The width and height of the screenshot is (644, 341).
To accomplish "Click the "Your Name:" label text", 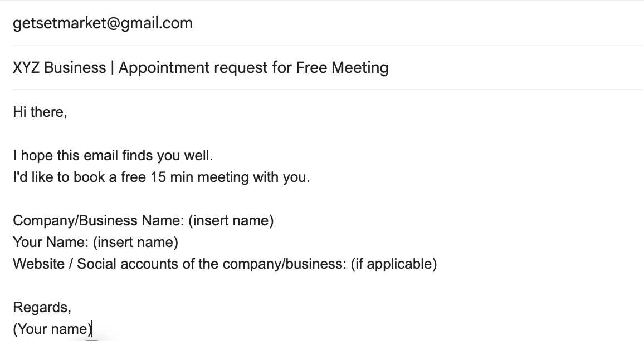I will 51,242.
